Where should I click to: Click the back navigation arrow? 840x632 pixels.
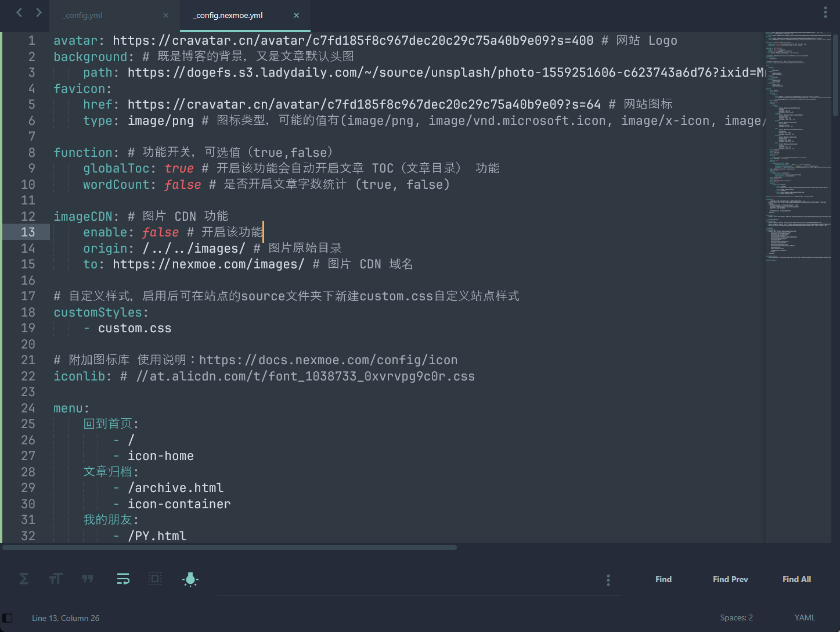19,12
